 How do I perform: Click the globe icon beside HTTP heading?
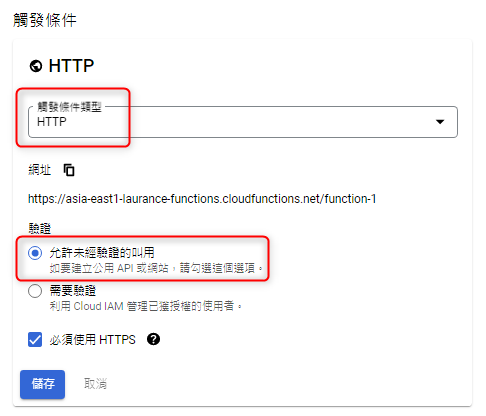tap(36, 66)
